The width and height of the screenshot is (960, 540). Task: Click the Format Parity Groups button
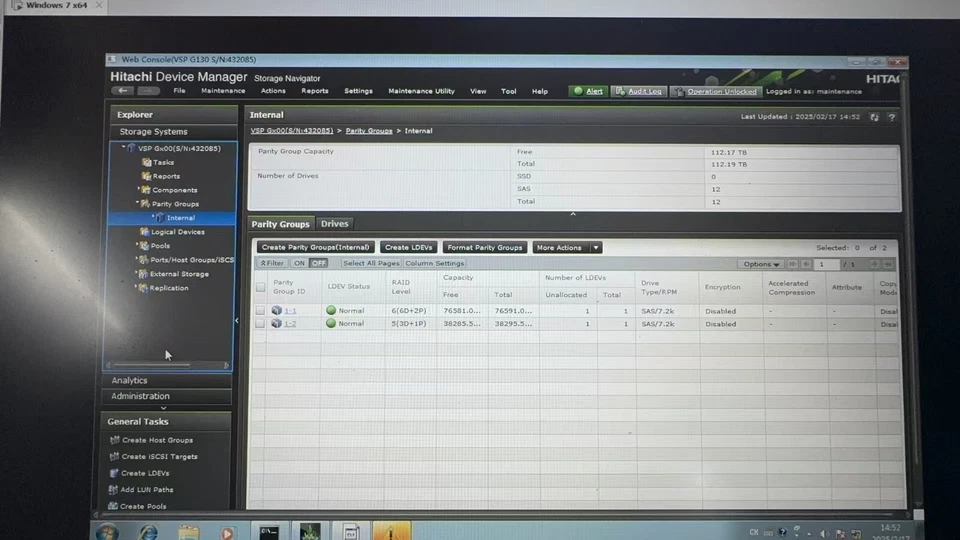click(484, 247)
